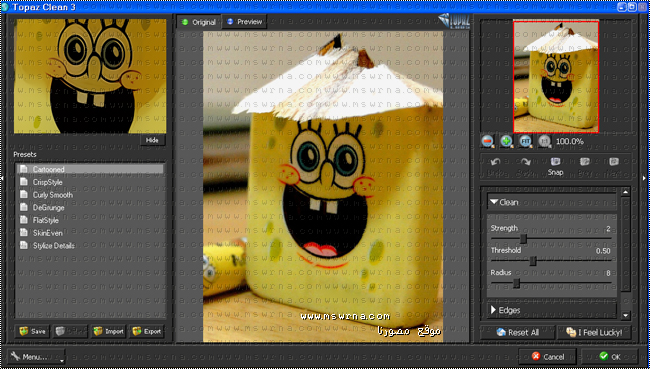Image resolution: width=650 pixels, height=369 pixels.
Task: Fit image to window with FIT icon
Action: point(525,141)
